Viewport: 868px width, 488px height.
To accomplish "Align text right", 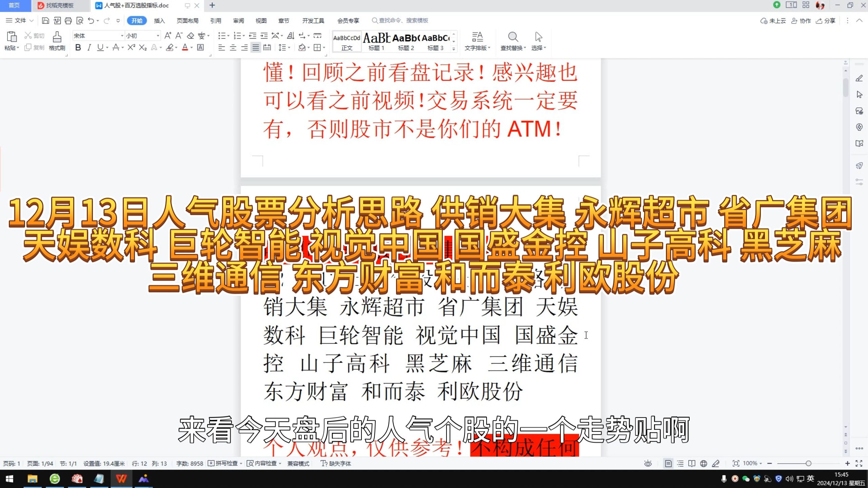I will click(244, 47).
